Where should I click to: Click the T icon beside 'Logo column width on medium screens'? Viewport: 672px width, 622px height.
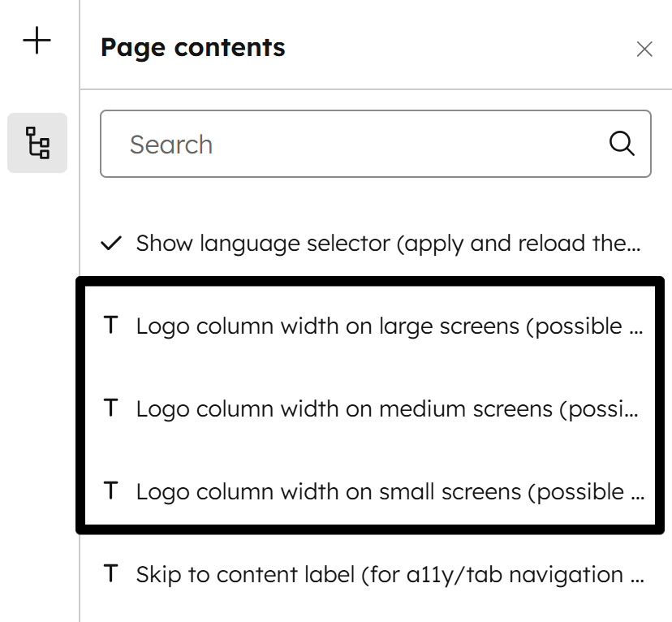click(x=110, y=408)
